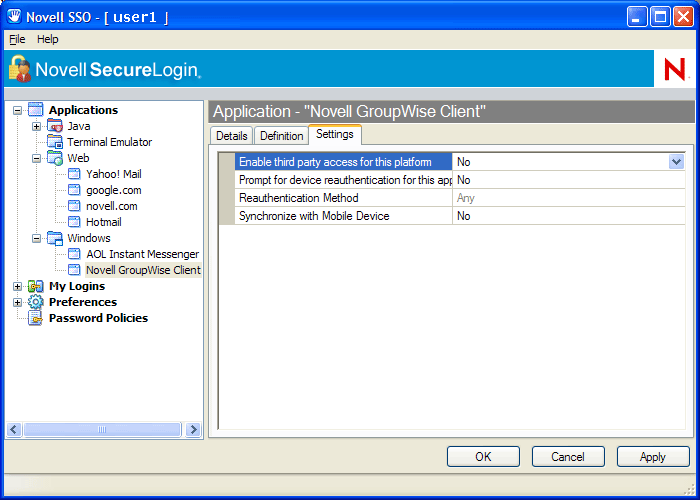Click the Yahoo! Mail application icon
The width and height of the screenshot is (700, 500).
coord(74,174)
